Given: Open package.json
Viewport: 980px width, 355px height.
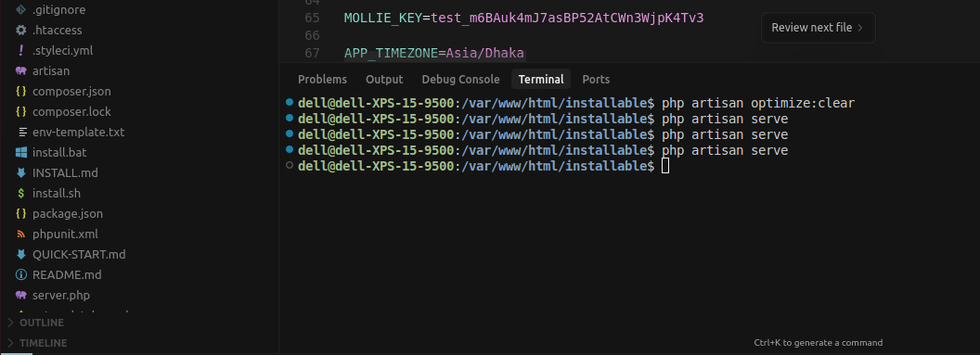Looking at the screenshot, I should (68, 214).
